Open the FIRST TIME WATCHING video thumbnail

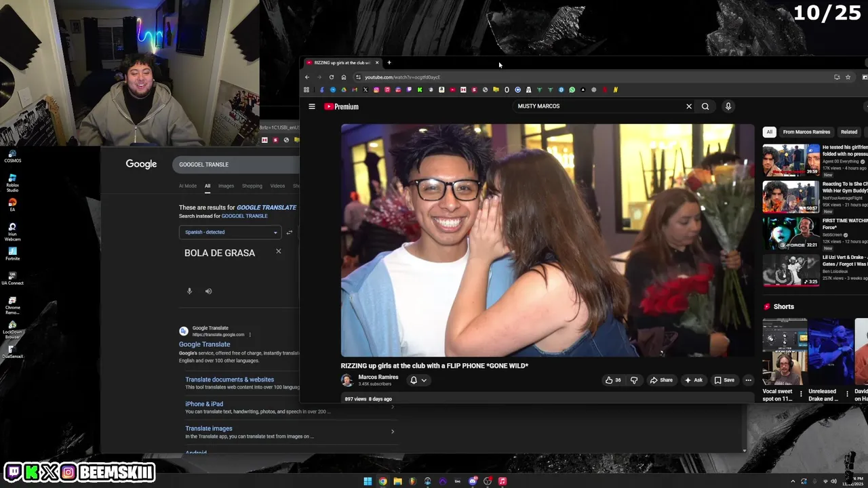[x=791, y=233]
